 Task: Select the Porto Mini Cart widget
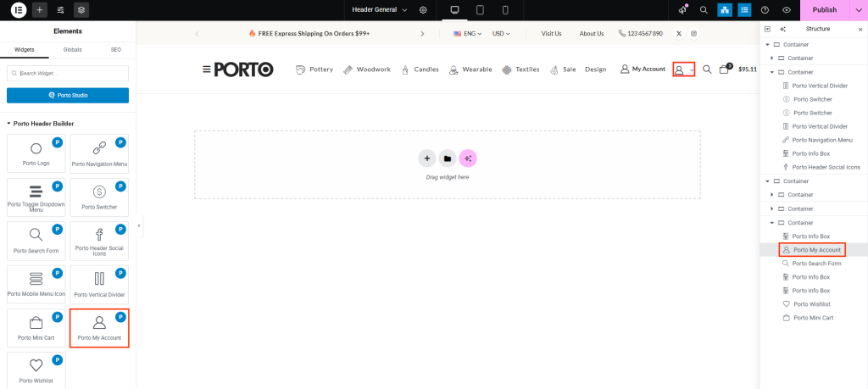[36, 328]
